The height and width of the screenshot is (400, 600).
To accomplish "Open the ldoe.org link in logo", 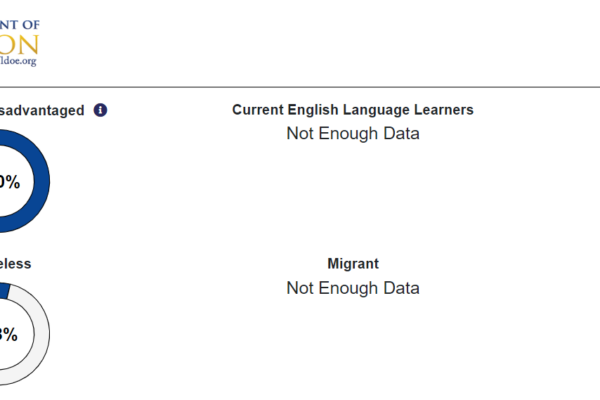I will (18, 61).
